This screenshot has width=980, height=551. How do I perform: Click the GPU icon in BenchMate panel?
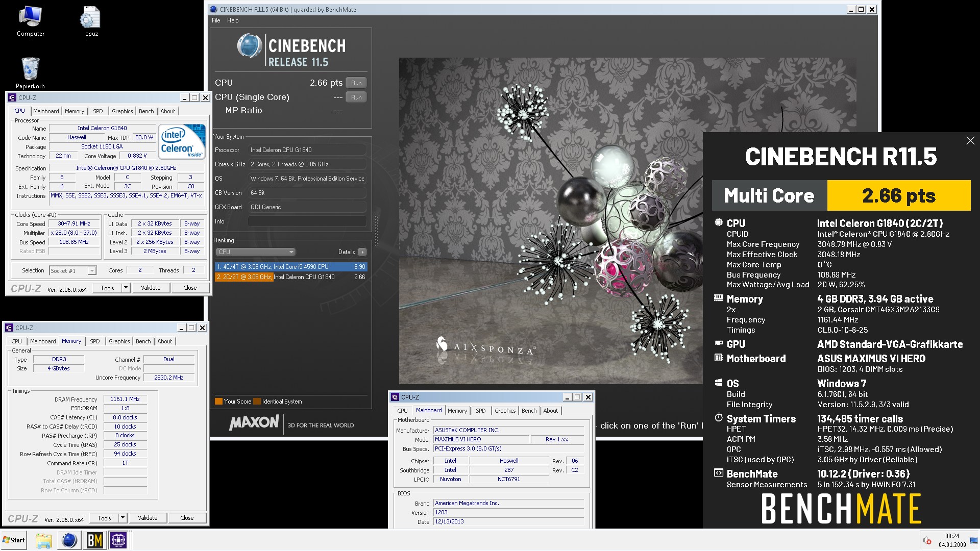click(719, 343)
